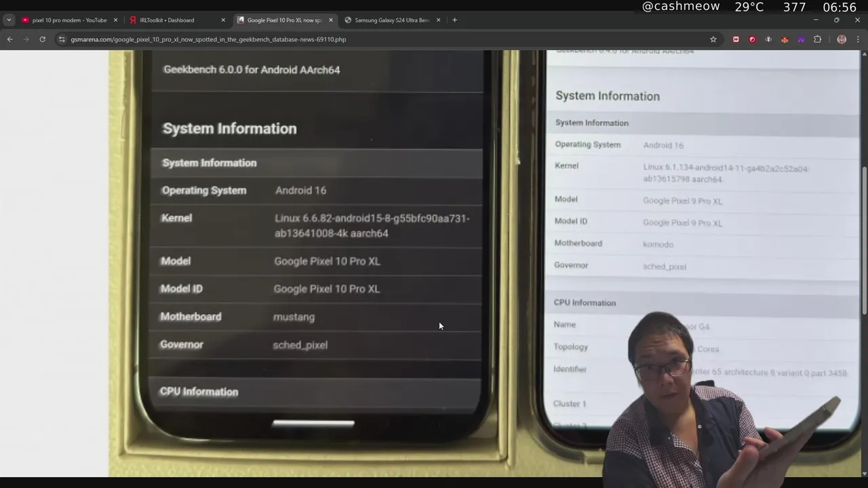Go forward in browser history
The width and height of the screenshot is (868, 488).
click(26, 39)
